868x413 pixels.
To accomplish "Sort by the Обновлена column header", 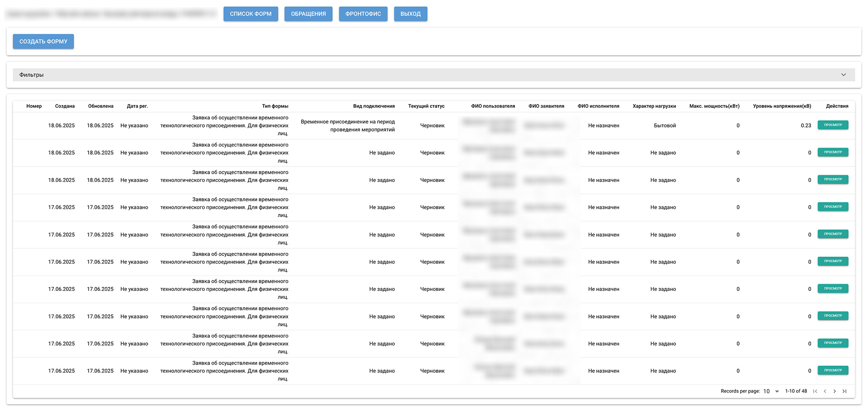I will 101,106.
